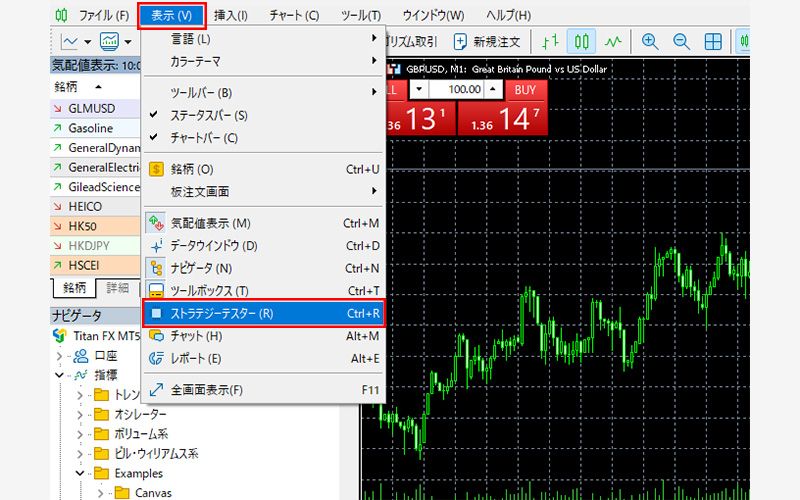800x500 pixels.
Task: Click the red BUY button
Action: pyautogui.click(x=525, y=90)
